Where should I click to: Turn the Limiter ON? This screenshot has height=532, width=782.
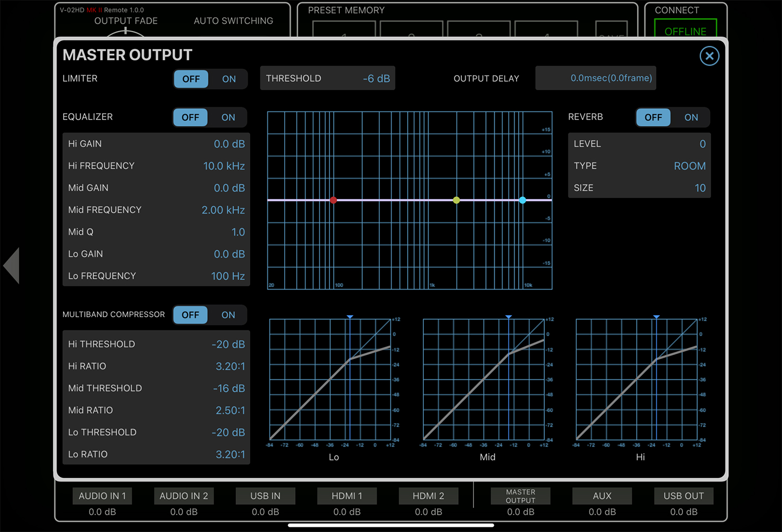pyautogui.click(x=229, y=79)
